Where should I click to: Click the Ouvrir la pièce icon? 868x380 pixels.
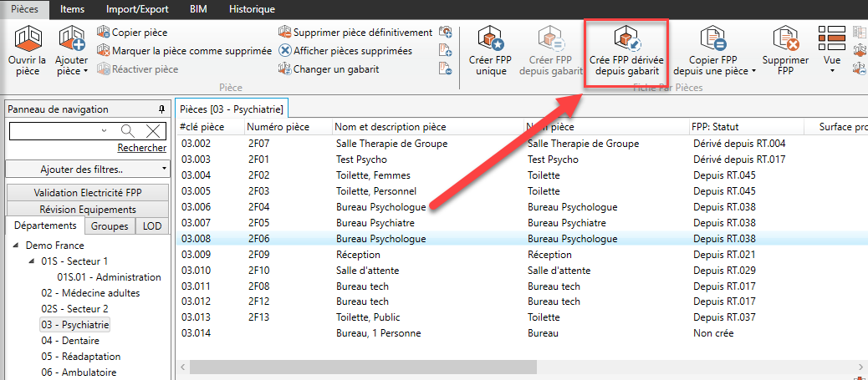click(x=27, y=38)
